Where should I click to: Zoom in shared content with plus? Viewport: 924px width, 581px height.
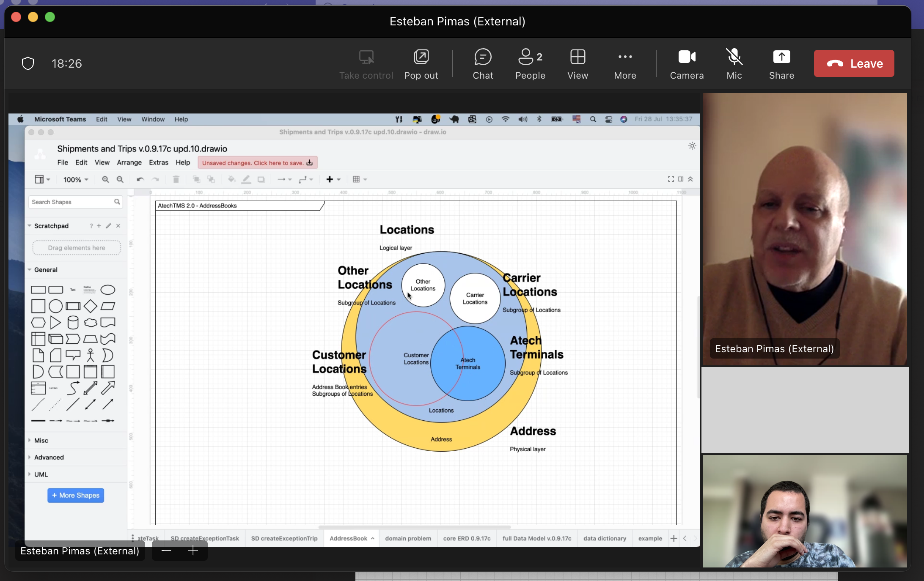193,551
